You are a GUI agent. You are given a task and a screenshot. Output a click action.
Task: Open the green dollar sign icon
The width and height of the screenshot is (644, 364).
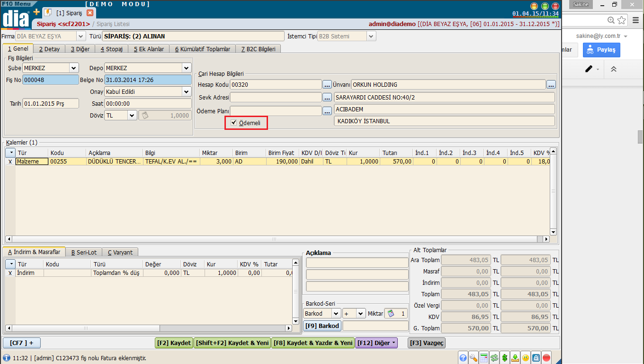coord(505,358)
